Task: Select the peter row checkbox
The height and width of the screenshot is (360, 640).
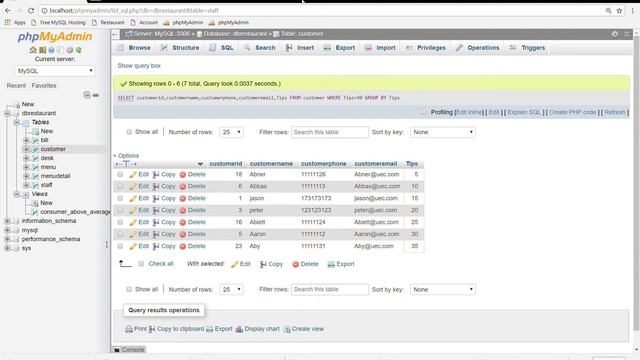Action: [x=120, y=210]
